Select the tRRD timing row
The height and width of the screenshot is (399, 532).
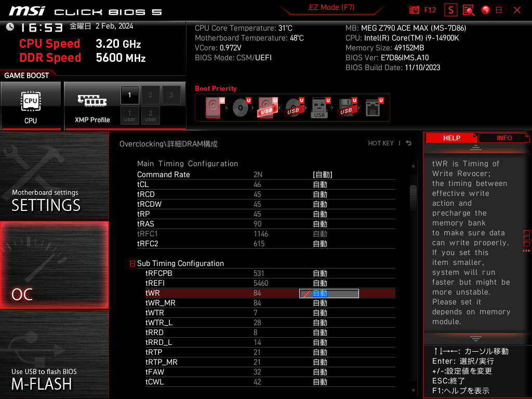coord(270,332)
